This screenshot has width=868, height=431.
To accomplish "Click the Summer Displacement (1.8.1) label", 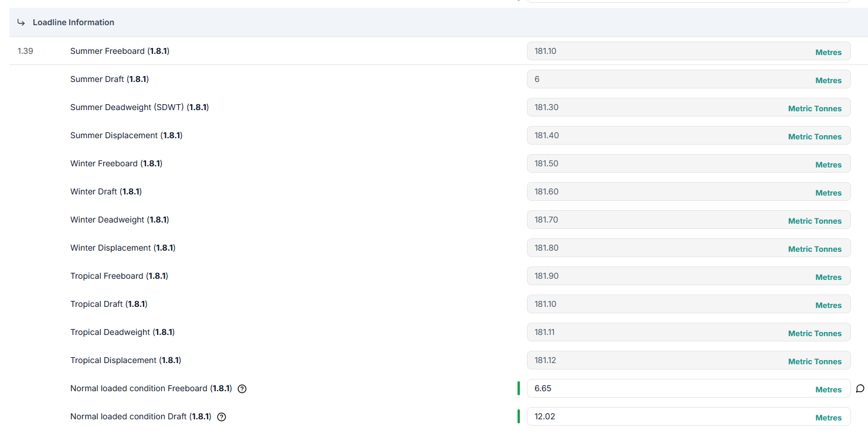I will pos(127,135).
